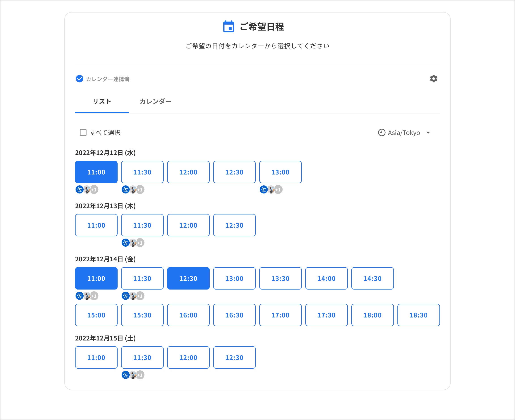515x420 pixels.
Task: Click attendee avatars under Dec 12 11:00
Action: (87, 190)
